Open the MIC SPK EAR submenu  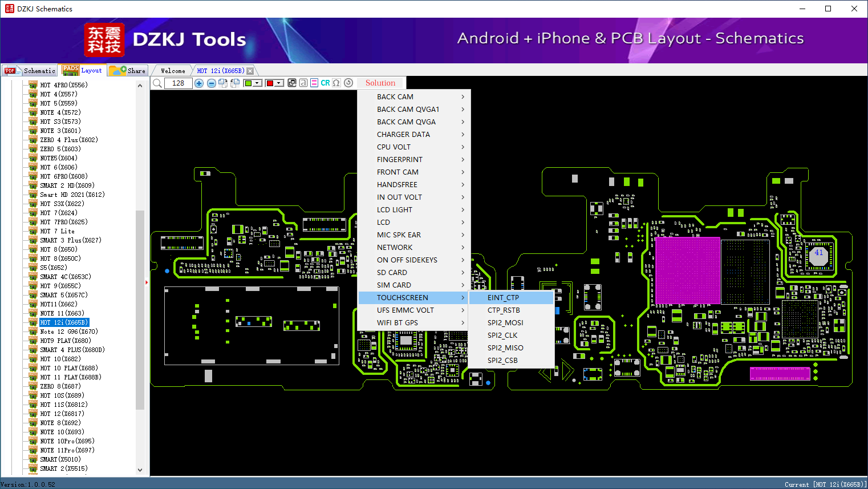pyautogui.click(x=413, y=235)
